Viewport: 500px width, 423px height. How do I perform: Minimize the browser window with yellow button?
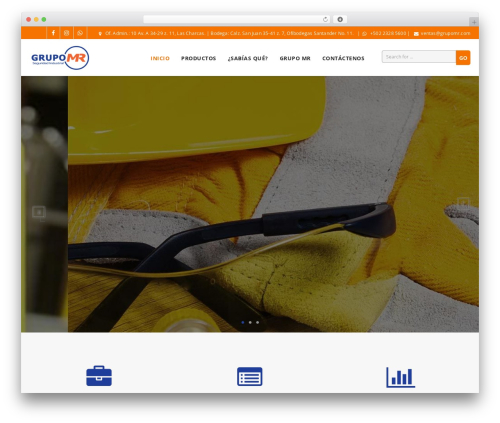pos(36,19)
